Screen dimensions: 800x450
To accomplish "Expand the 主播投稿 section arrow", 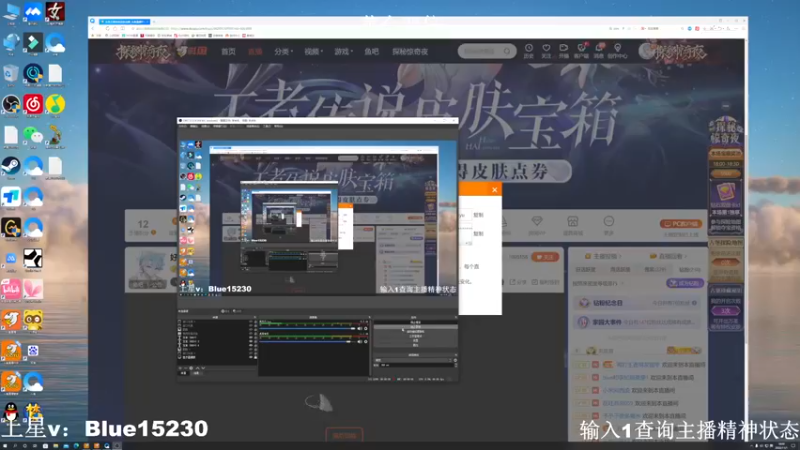I will pyautogui.click(x=620, y=256).
